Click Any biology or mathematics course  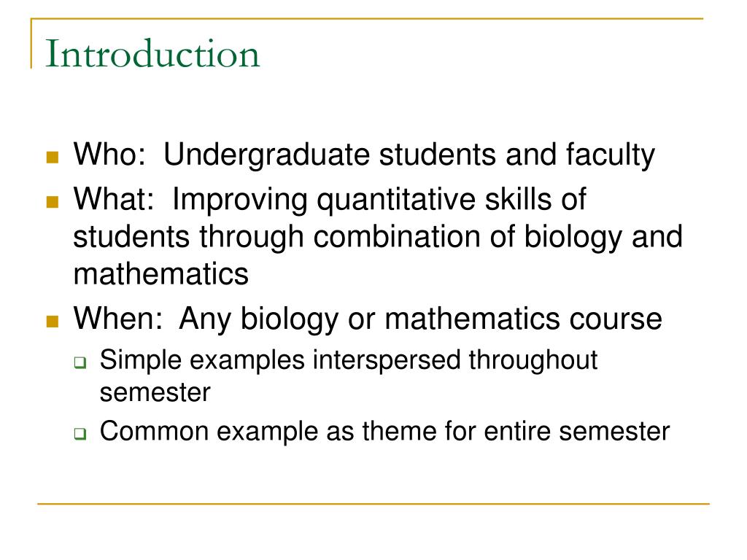(421, 319)
